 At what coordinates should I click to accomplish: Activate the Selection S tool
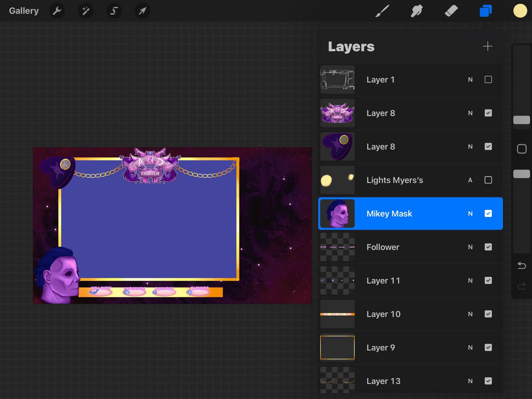point(114,11)
